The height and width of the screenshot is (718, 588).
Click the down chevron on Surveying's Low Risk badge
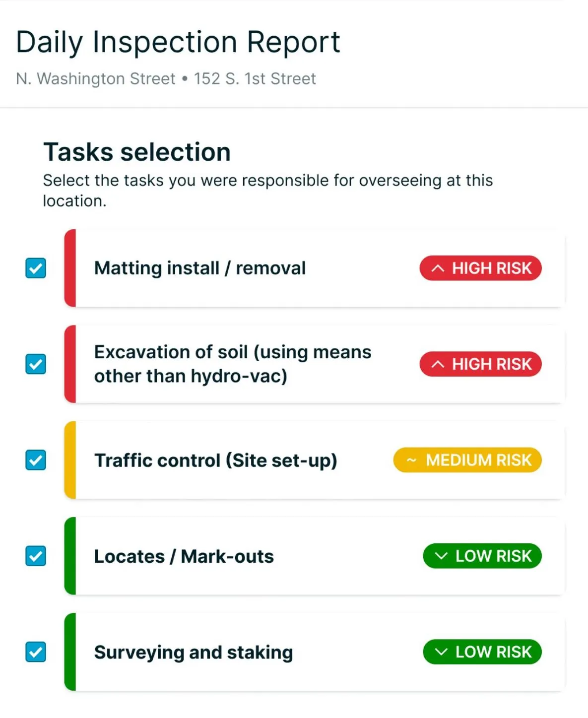click(x=441, y=652)
